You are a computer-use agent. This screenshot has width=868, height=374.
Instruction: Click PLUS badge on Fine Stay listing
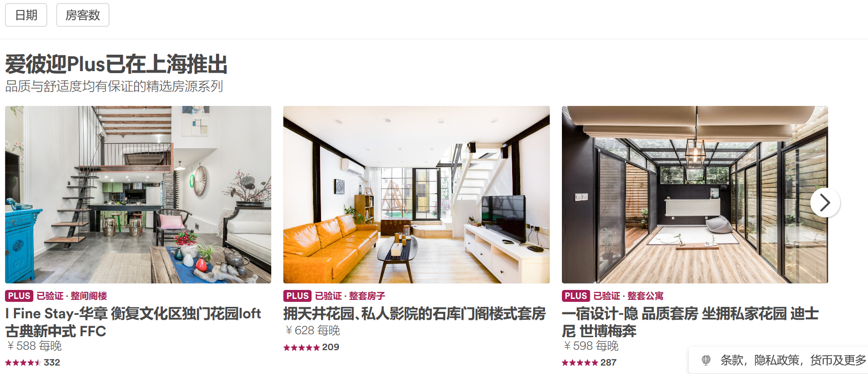coord(19,296)
